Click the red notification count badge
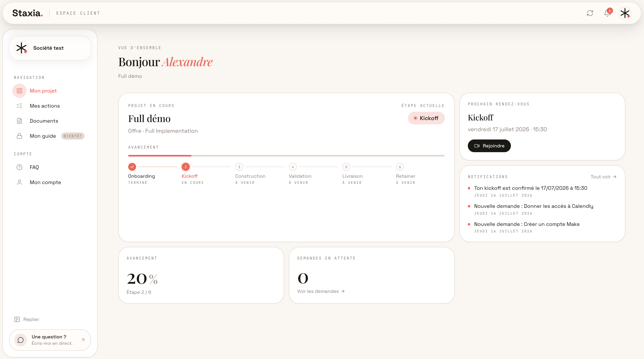 (610, 11)
